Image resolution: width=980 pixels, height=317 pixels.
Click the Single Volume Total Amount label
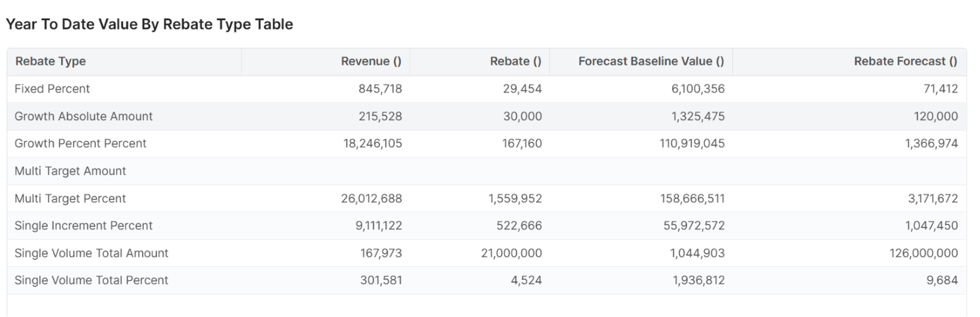pyautogui.click(x=91, y=253)
